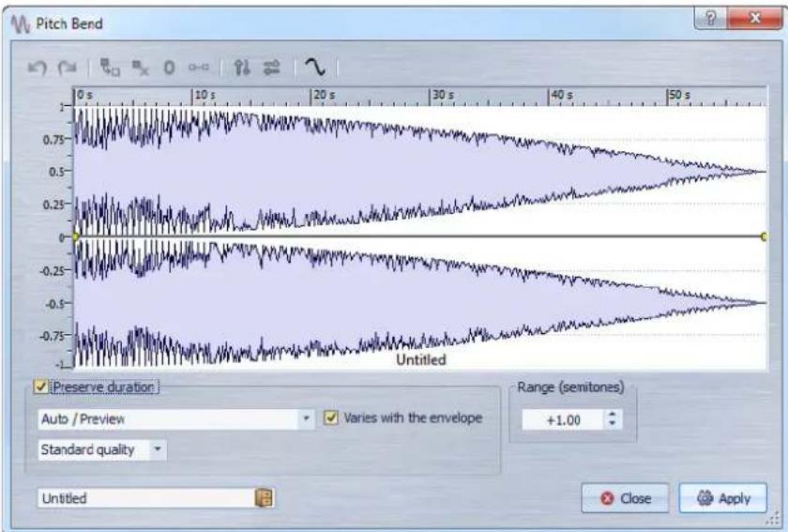Click the Apply button
This screenshot has width=788, height=532.
point(723,498)
